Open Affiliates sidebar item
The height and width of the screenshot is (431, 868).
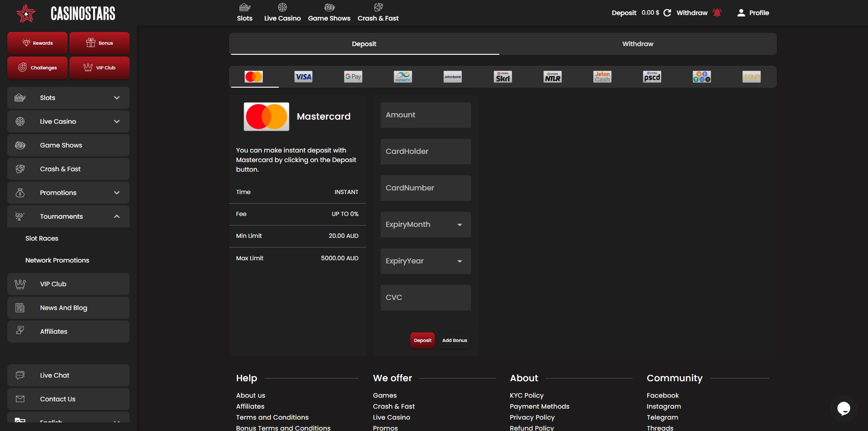coord(68,331)
